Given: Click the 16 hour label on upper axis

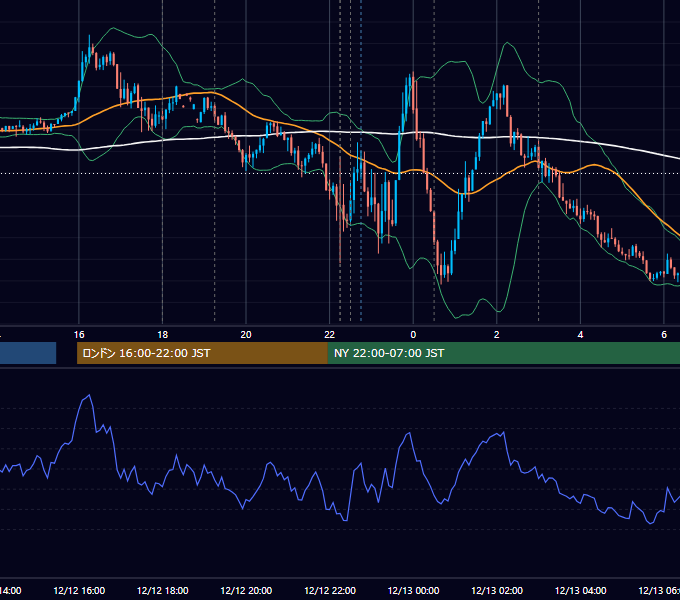Looking at the screenshot, I should pos(79,335).
